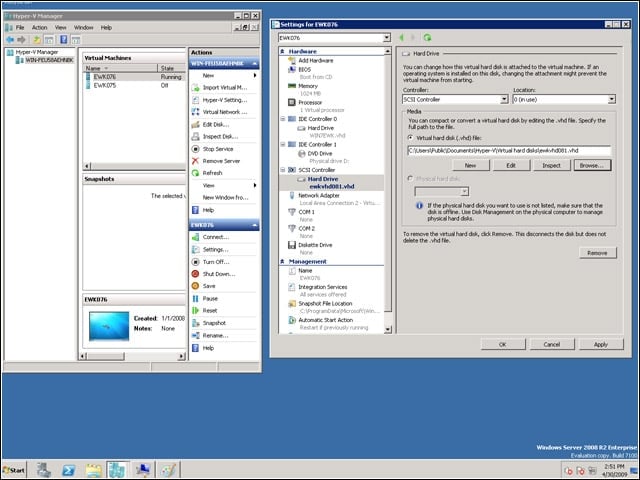Click the Remove button for virtual hard disk

tap(598, 253)
